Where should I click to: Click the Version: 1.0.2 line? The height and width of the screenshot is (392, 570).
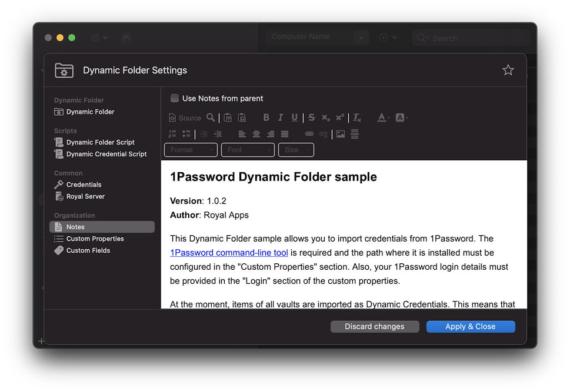point(198,201)
